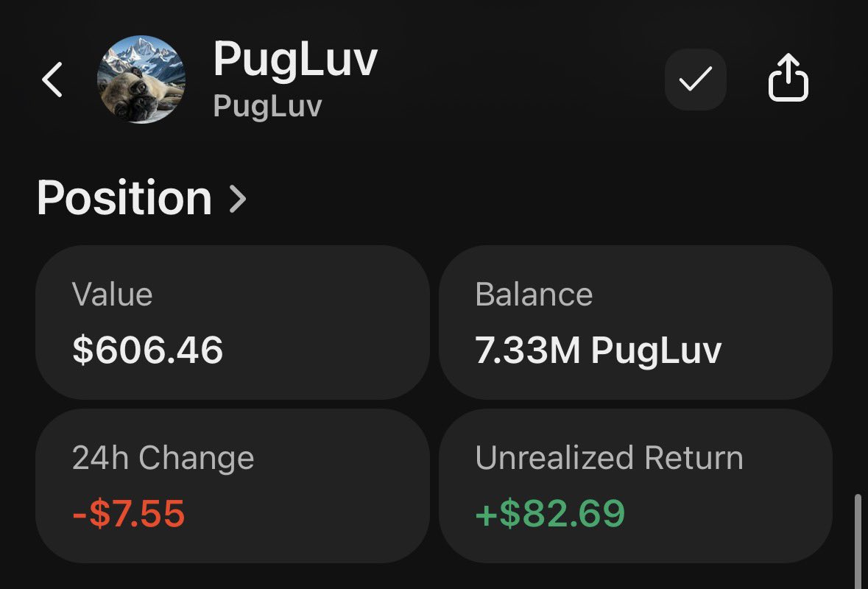Tap empty area of the Value card

331,324
